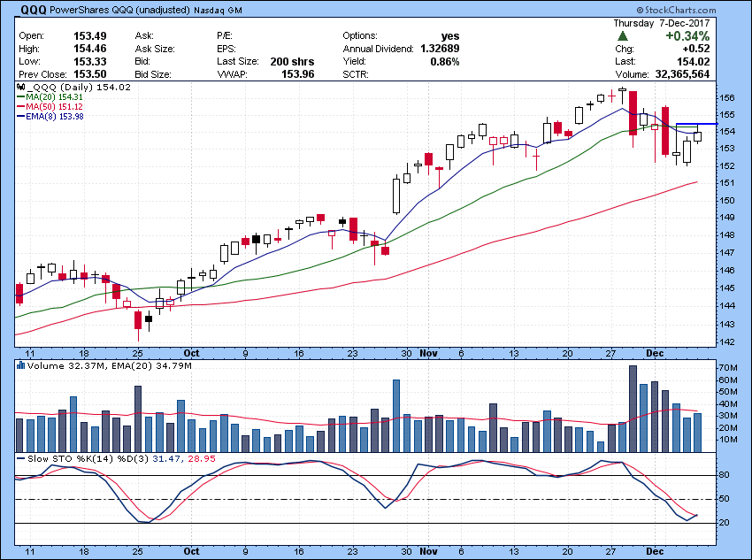Click the MA(50) 151.12 legend text

[54, 107]
